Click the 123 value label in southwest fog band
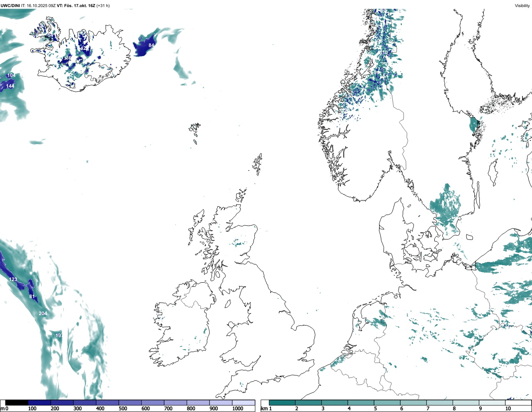 coord(13,279)
